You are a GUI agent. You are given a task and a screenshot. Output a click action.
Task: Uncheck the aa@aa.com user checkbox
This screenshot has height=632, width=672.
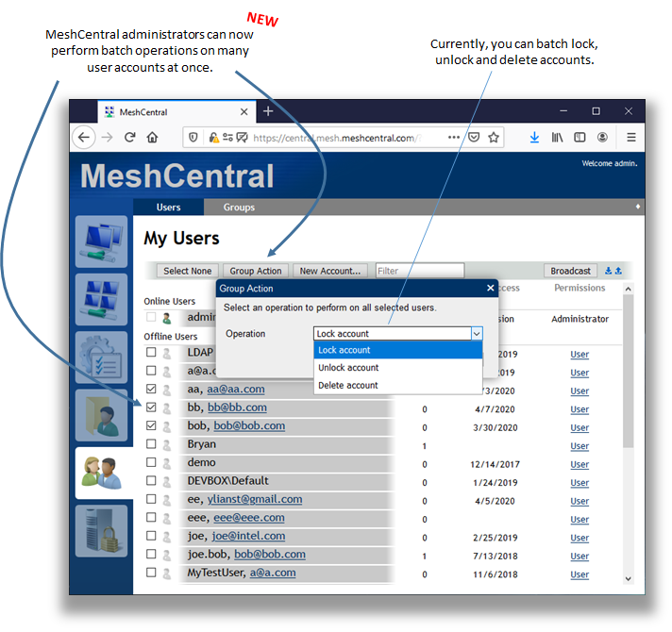[x=151, y=389]
